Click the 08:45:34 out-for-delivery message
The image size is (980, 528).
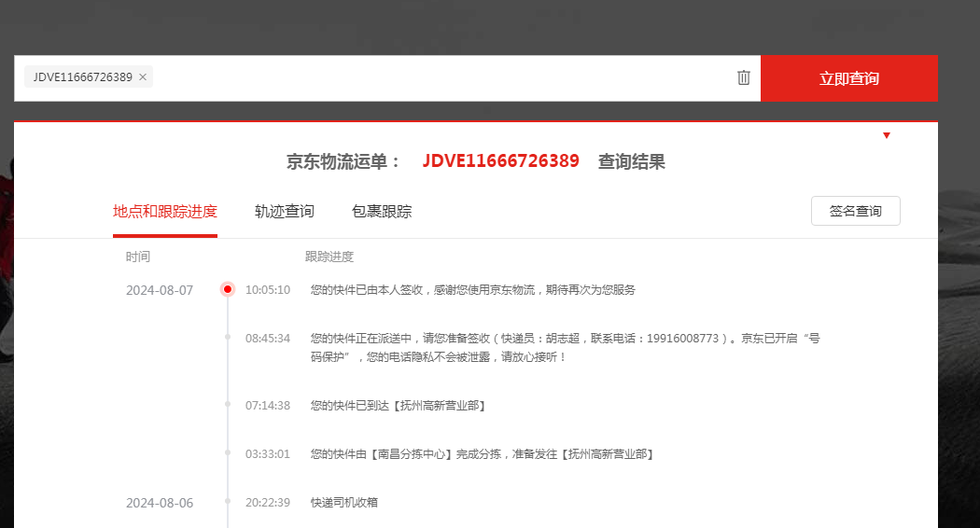(565, 347)
